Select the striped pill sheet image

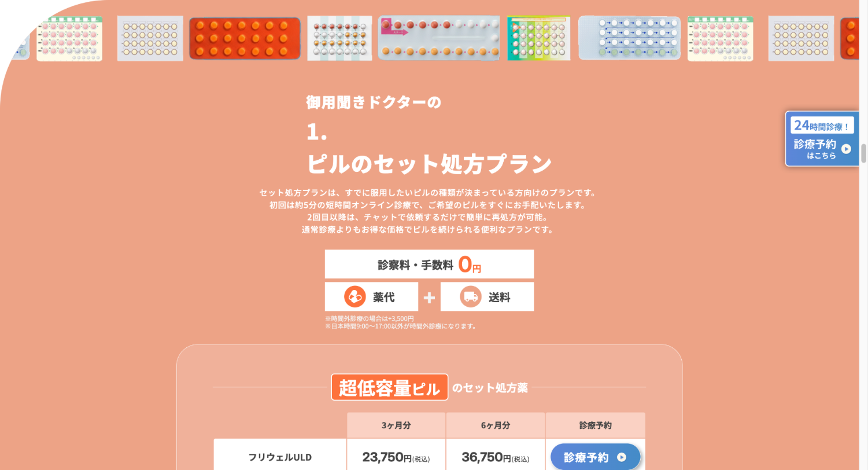339,38
